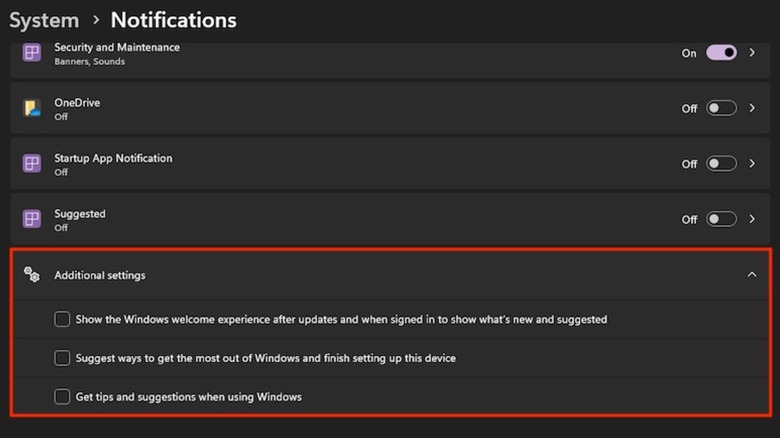The width and height of the screenshot is (780, 438).
Task: Check Suggest ways to finish setting up device
Action: [x=62, y=357]
